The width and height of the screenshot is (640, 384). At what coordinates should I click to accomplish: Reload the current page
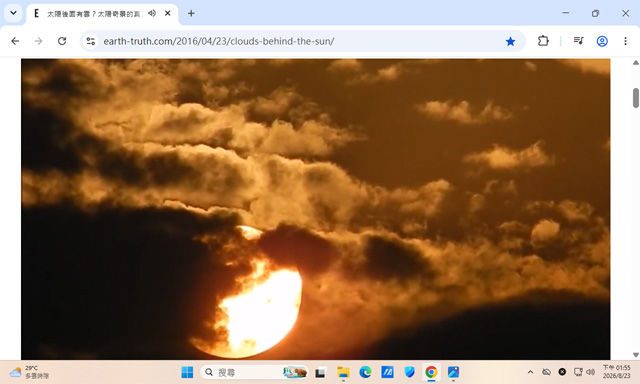(x=62, y=41)
